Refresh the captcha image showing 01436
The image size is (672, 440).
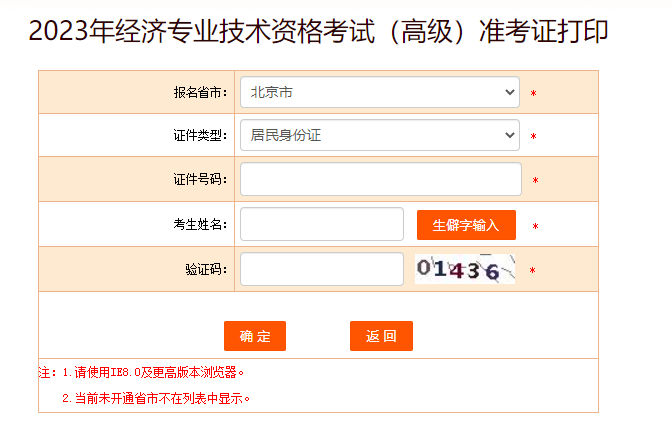click(465, 269)
